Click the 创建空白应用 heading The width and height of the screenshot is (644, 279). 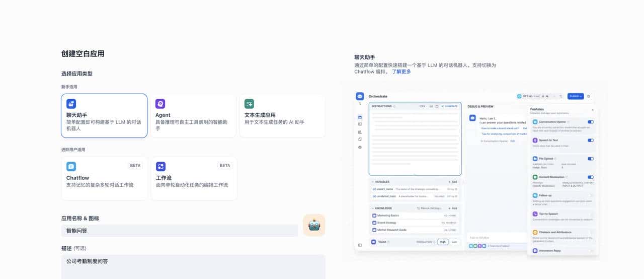(83, 54)
